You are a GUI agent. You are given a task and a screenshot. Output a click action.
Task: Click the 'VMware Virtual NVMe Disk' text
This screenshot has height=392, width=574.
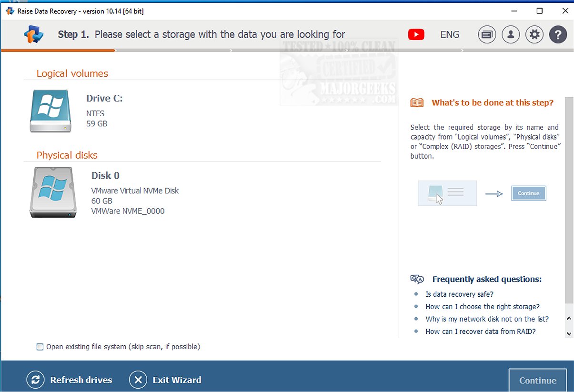click(x=135, y=191)
